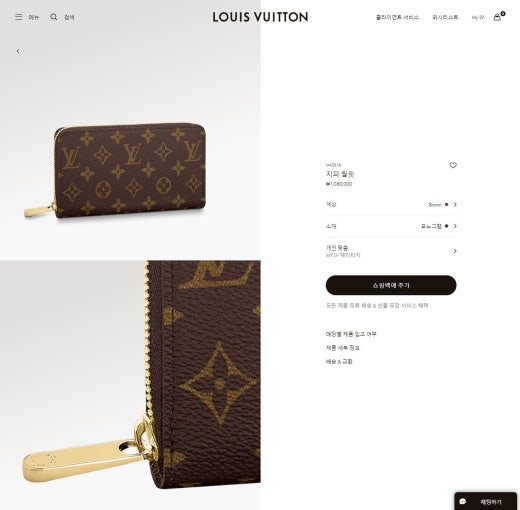Click the Louis Vuitton logo

pyautogui.click(x=260, y=17)
